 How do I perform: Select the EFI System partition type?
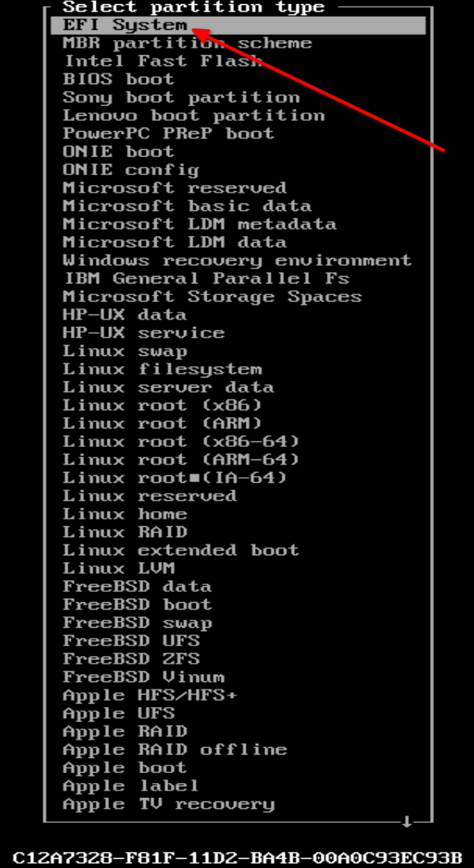tap(237, 26)
